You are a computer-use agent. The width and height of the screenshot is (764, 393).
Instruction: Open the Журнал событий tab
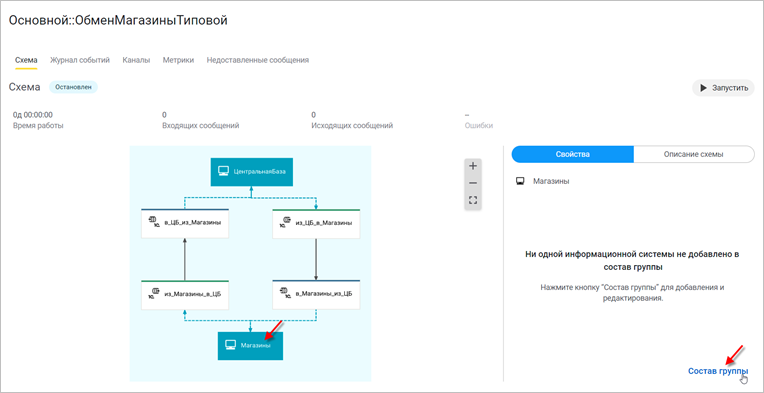[80, 60]
